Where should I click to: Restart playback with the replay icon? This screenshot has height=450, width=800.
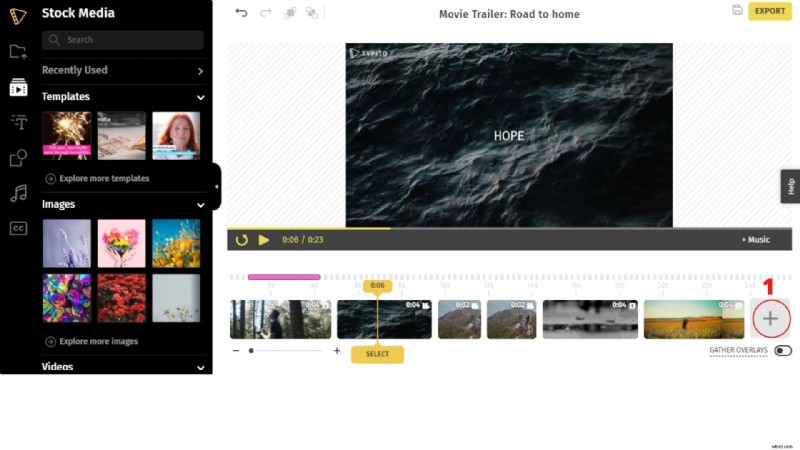(242, 240)
